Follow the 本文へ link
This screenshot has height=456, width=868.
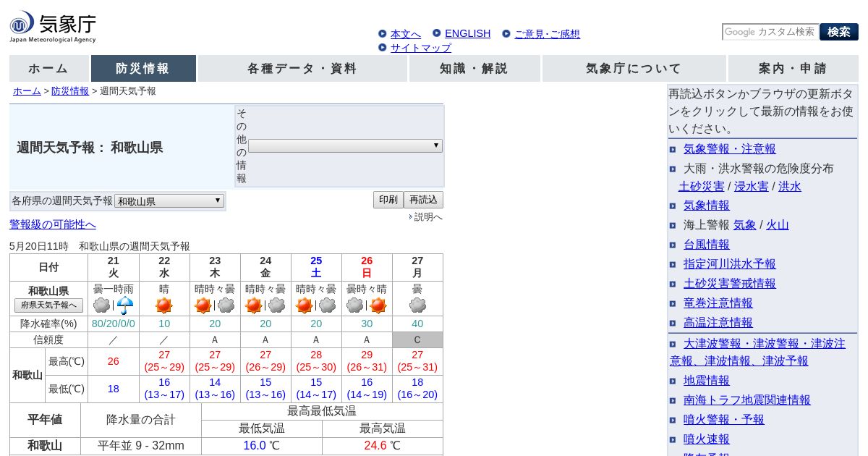coord(406,34)
